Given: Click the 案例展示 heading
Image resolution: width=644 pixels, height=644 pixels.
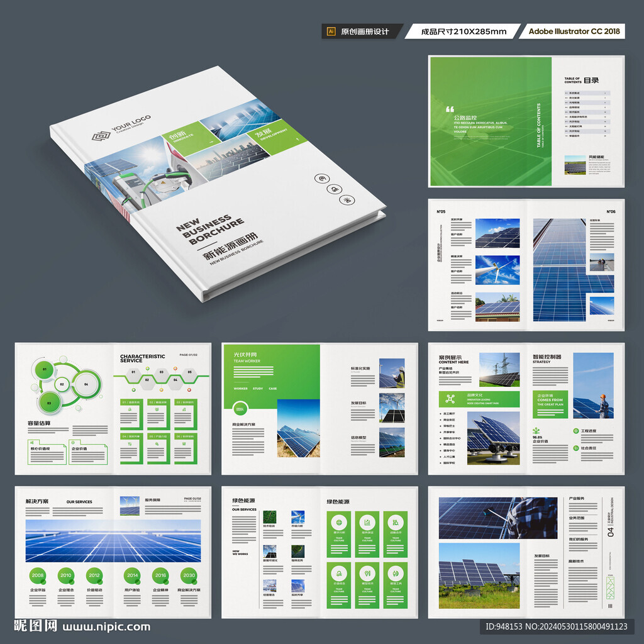Looking at the screenshot, I should 450,357.
